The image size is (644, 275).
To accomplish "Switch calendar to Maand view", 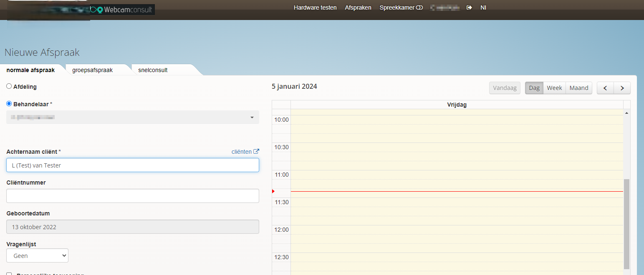I will coord(578,88).
